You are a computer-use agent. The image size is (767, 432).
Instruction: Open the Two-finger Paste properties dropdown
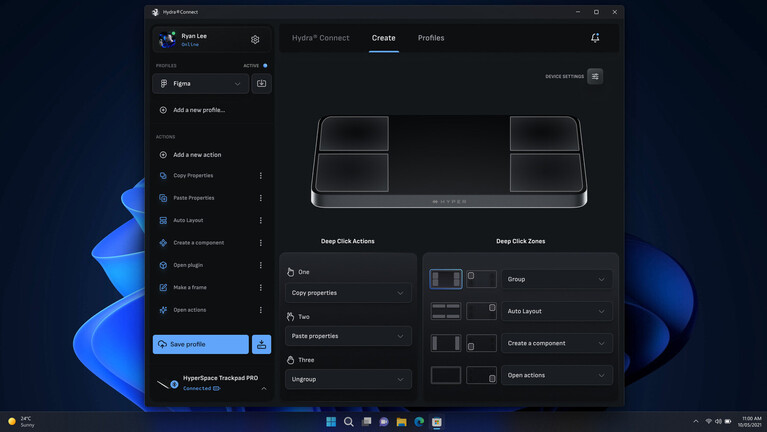click(x=348, y=336)
